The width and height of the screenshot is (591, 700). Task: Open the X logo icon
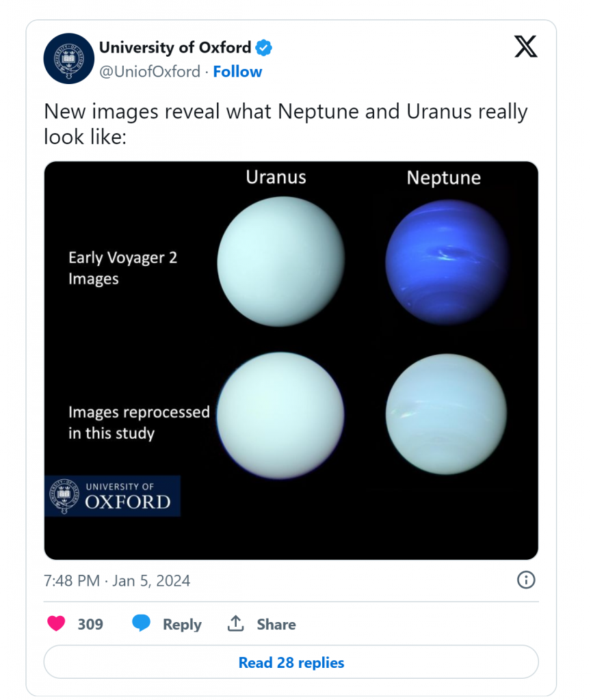(525, 46)
